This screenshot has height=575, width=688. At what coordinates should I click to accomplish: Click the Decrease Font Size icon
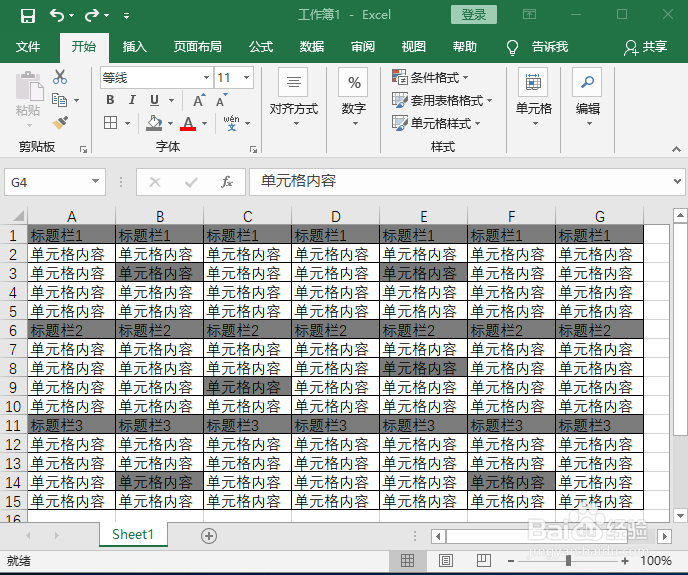[222, 100]
